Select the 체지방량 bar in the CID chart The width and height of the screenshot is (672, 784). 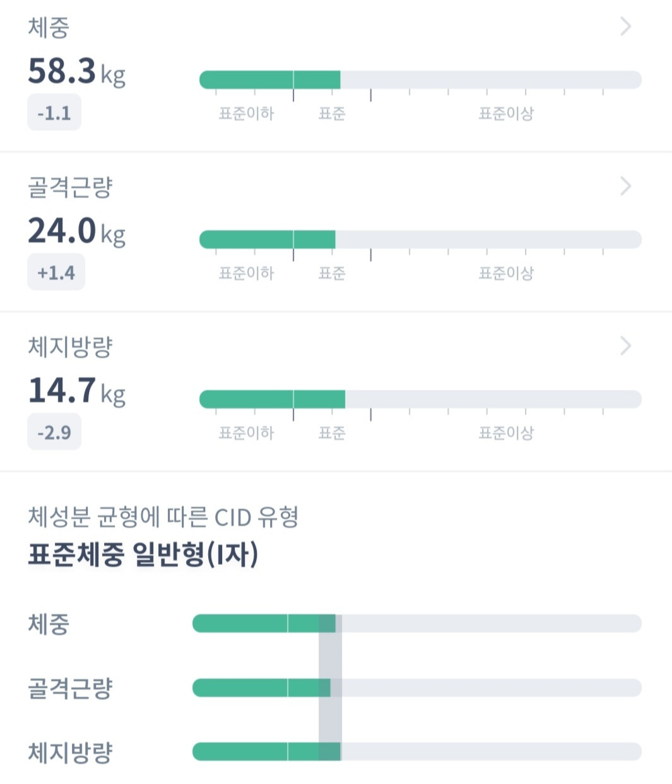(266, 752)
